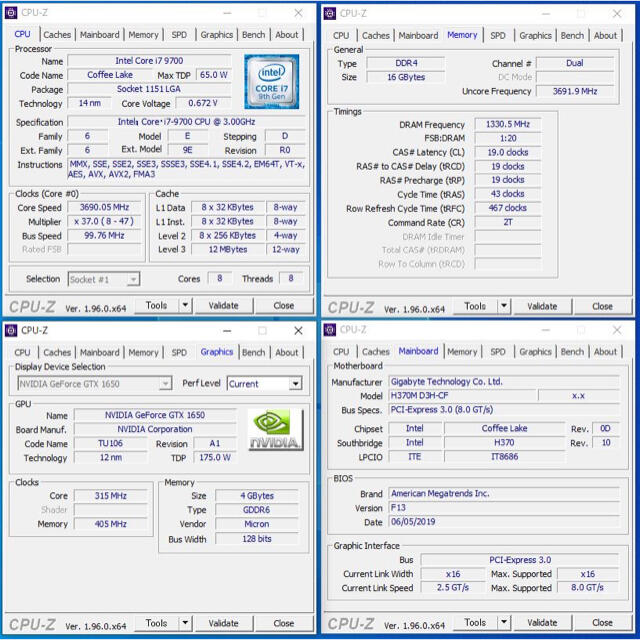Open Tools dropdown arrow in Memory window
Image resolution: width=640 pixels, height=640 pixels.
(x=504, y=306)
